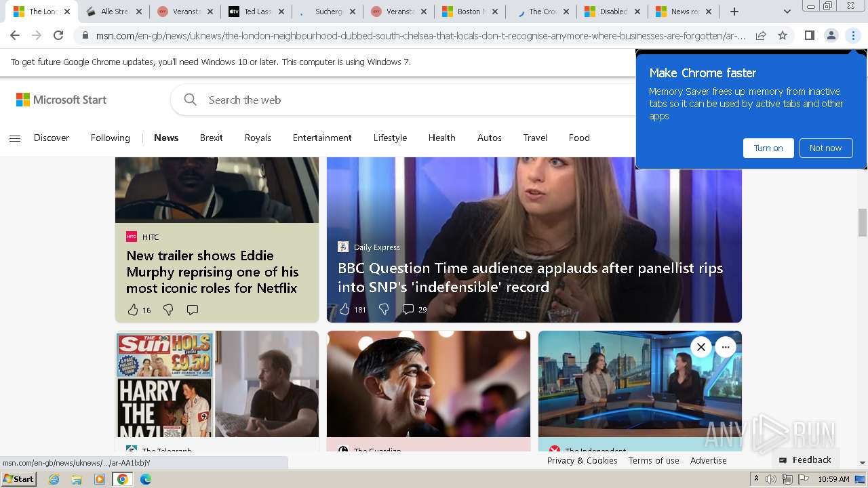
Task: Open the Rishi Sunak Guardian article thumbnail
Action: click(x=429, y=384)
